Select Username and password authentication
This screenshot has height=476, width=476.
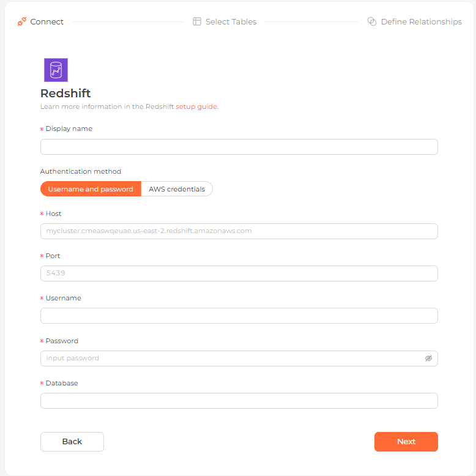91,189
